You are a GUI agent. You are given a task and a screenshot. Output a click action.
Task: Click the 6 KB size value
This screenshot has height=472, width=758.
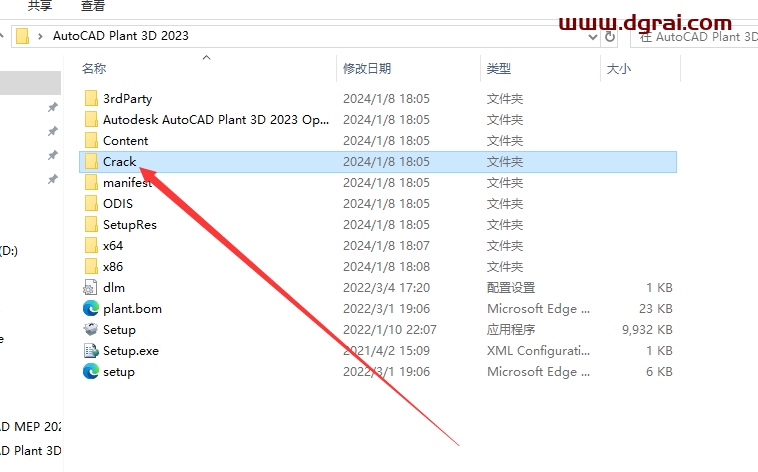(659, 372)
